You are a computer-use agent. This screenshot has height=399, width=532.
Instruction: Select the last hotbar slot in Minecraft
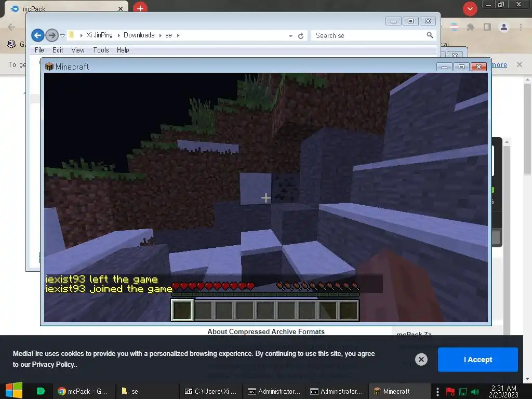(349, 310)
